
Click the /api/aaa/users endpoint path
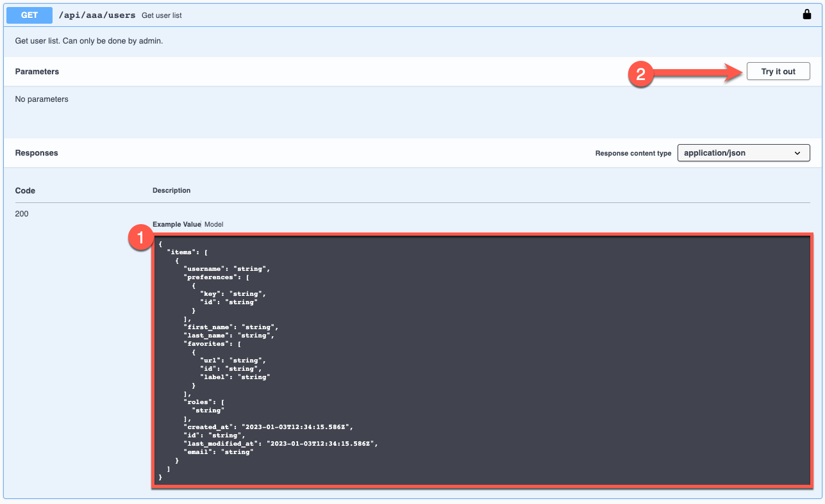(x=97, y=15)
